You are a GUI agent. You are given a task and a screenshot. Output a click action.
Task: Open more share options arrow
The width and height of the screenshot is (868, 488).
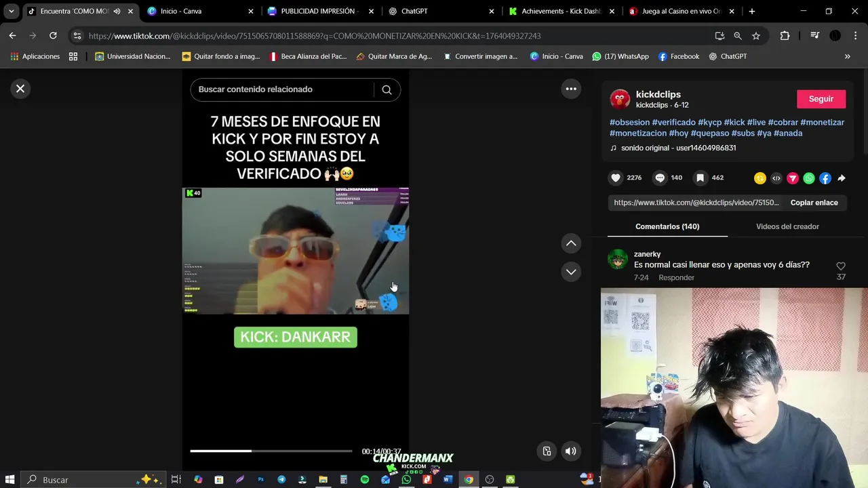click(x=842, y=178)
